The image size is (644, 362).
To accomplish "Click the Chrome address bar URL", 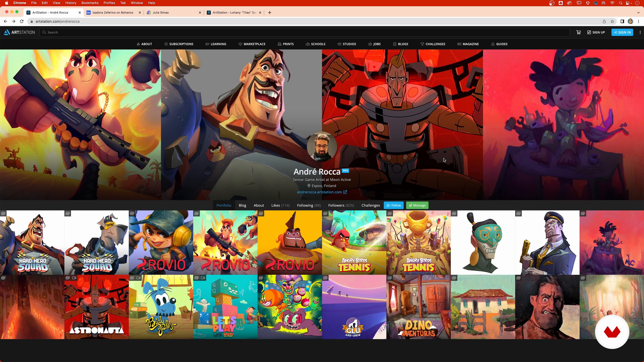I will pos(58,21).
